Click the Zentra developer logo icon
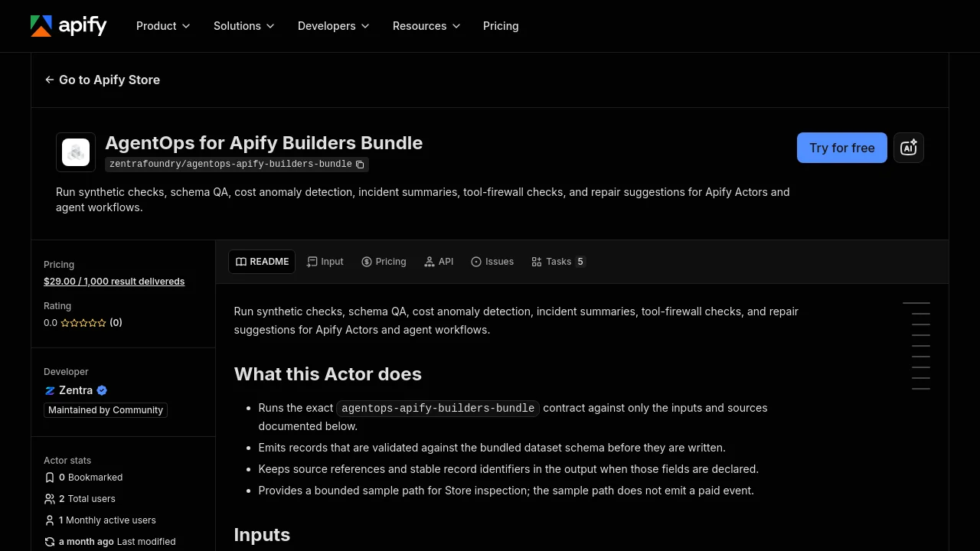 [50, 390]
